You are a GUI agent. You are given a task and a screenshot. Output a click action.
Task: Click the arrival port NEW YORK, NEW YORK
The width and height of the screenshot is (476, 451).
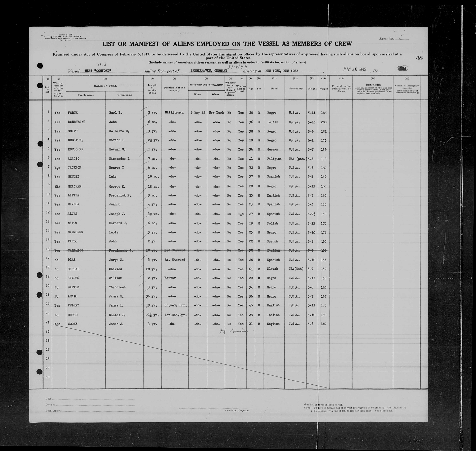click(282, 71)
